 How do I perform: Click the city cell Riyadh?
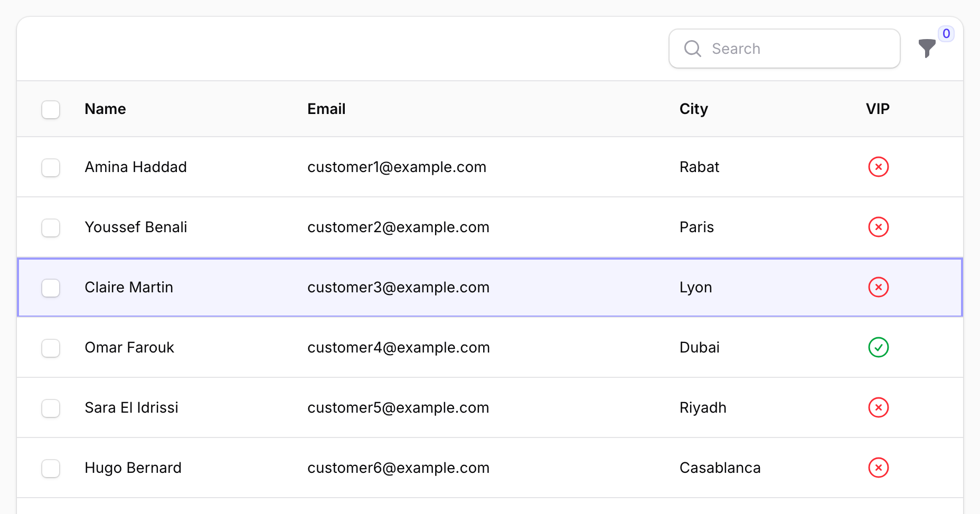point(703,408)
